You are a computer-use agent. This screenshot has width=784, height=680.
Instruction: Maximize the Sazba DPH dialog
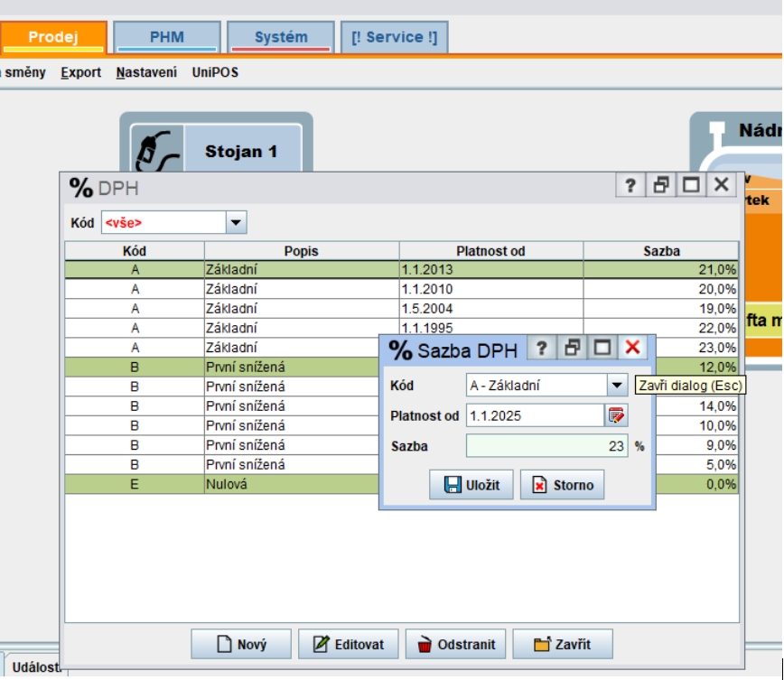pyautogui.click(x=602, y=348)
